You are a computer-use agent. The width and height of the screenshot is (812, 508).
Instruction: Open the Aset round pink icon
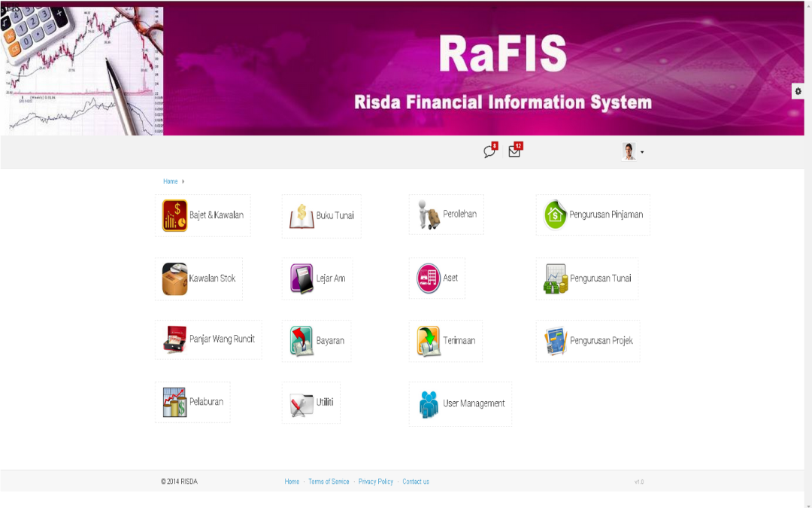click(429, 278)
